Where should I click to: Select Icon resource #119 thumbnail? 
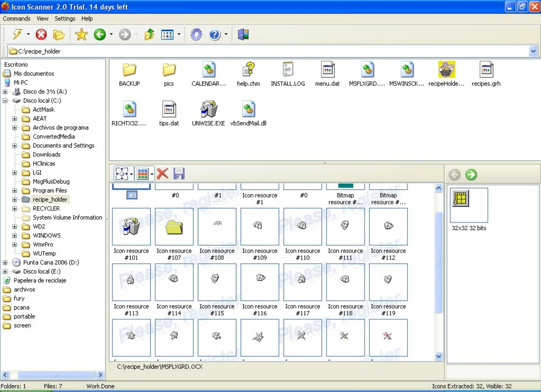389,282
